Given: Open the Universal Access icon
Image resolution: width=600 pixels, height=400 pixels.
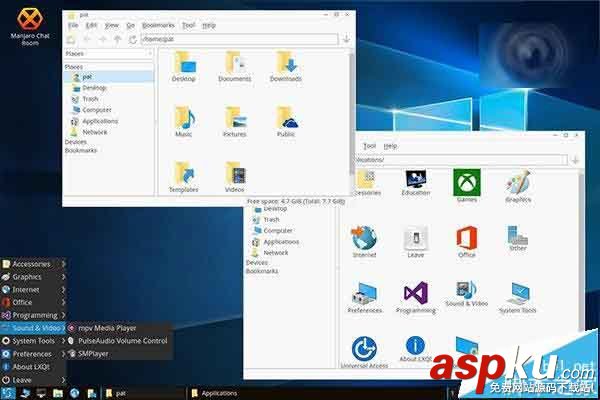Looking at the screenshot, I should tap(364, 352).
